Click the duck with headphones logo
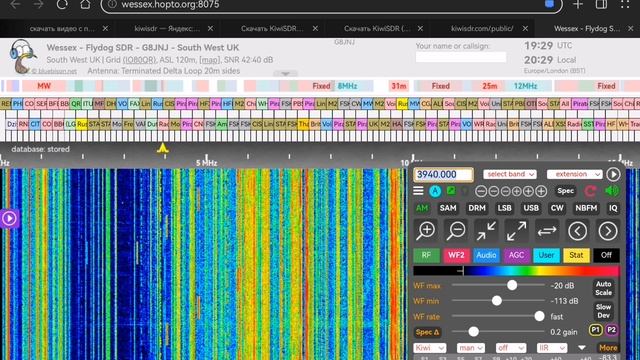Viewport: 640px width, 360px height. point(23,56)
